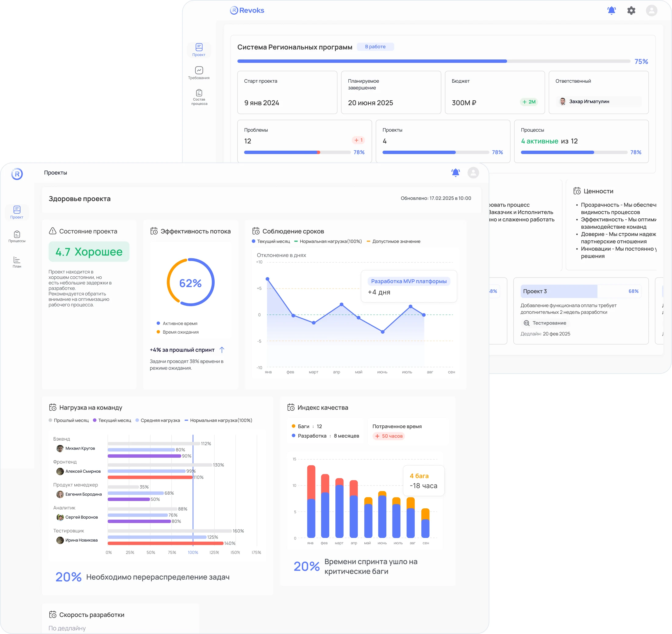This screenshot has width=672, height=634.
Task: Click the Эффективность потока calendar icon
Action: (154, 231)
